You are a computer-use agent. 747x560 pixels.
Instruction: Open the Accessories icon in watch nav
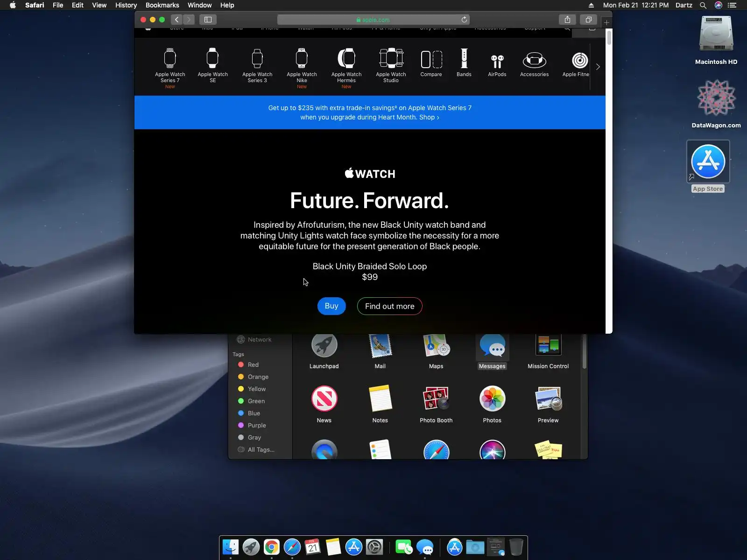(535, 60)
